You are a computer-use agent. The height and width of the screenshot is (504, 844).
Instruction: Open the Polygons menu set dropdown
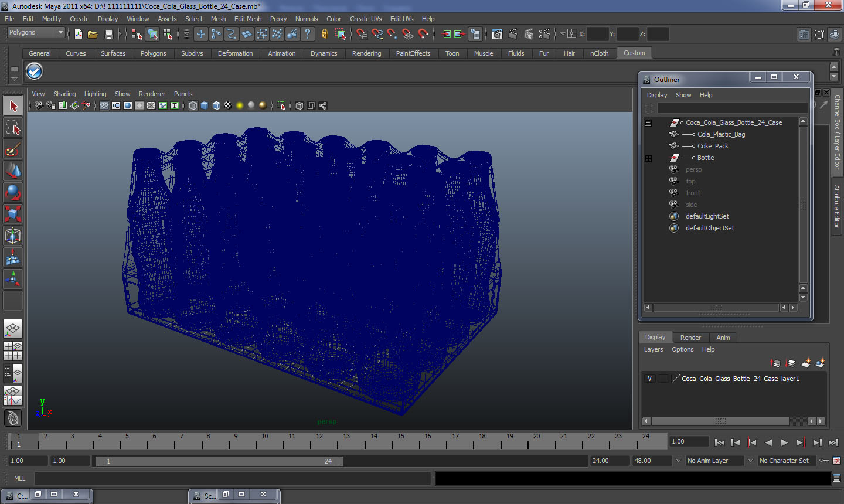click(x=36, y=33)
